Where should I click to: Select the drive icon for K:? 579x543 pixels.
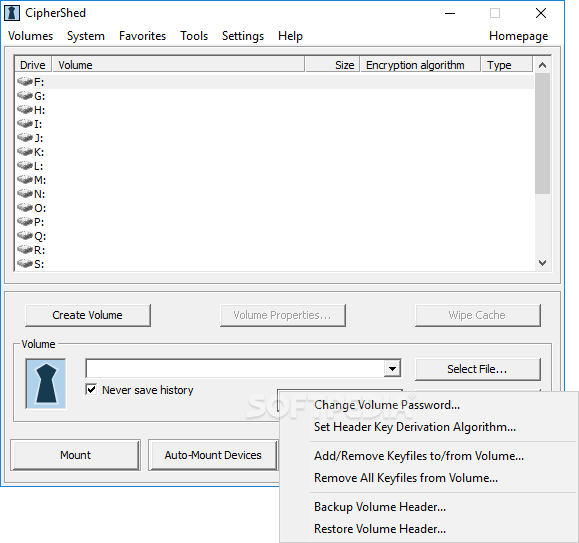25,151
